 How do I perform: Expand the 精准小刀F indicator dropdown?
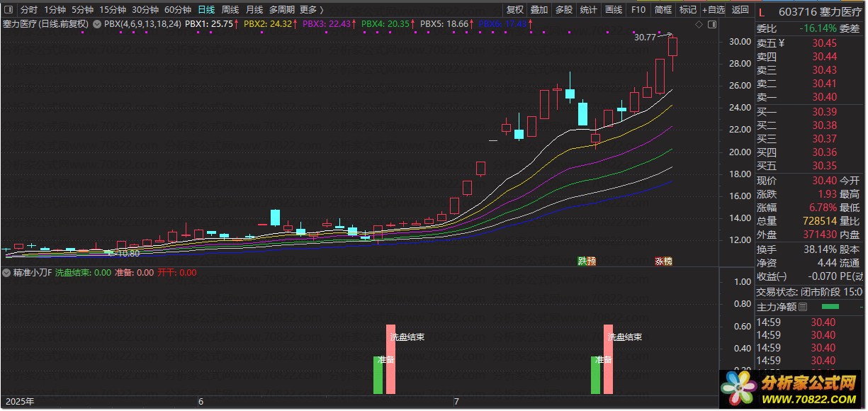tap(8, 272)
